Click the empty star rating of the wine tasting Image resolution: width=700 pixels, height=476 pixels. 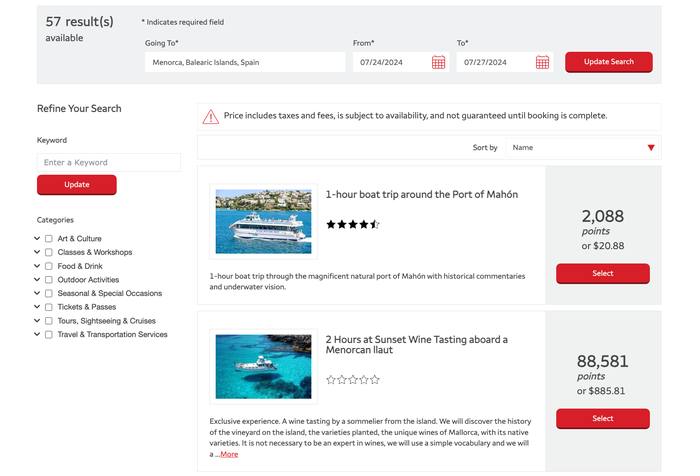[x=353, y=380]
